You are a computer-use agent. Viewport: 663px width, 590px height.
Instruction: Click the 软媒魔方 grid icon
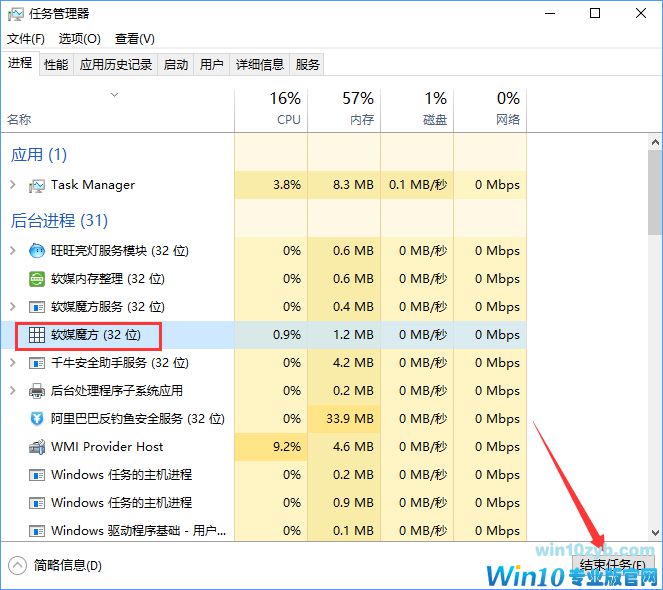pyautogui.click(x=37, y=335)
